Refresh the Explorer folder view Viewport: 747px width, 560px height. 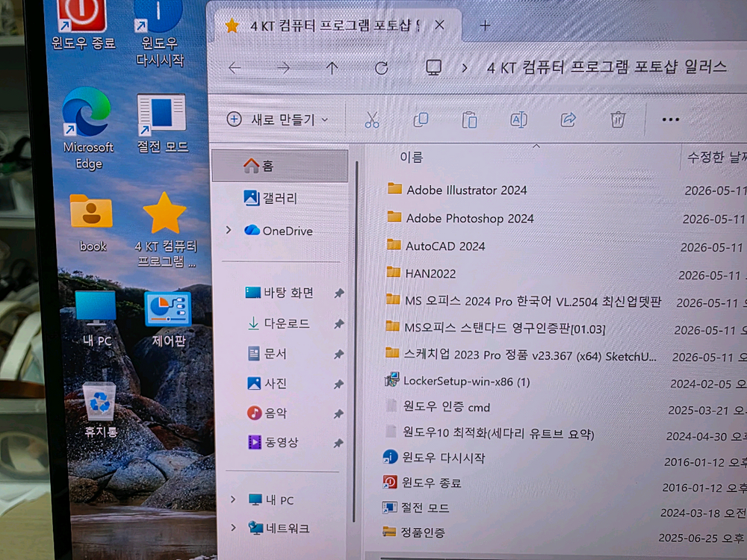[x=381, y=68]
